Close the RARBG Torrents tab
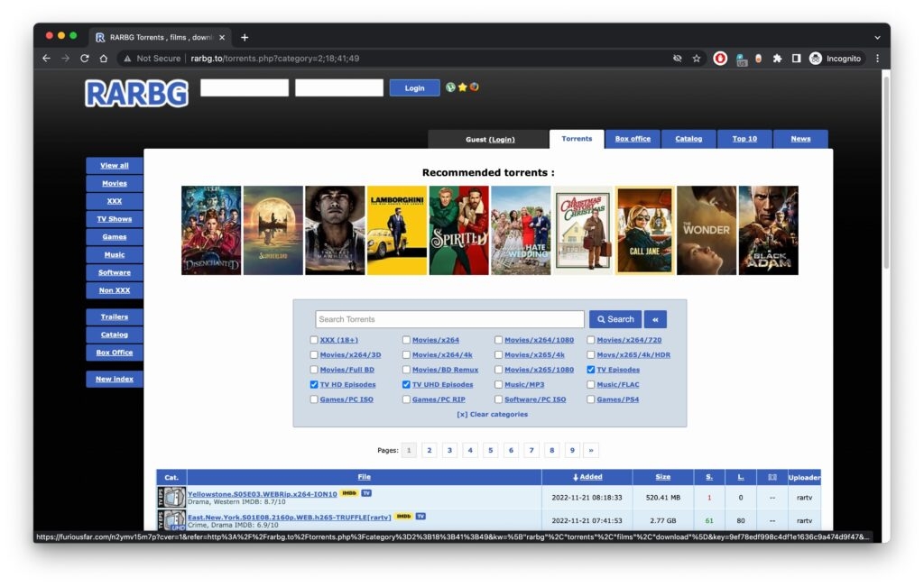Viewport: 924px width, 587px height. click(x=222, y=37)
